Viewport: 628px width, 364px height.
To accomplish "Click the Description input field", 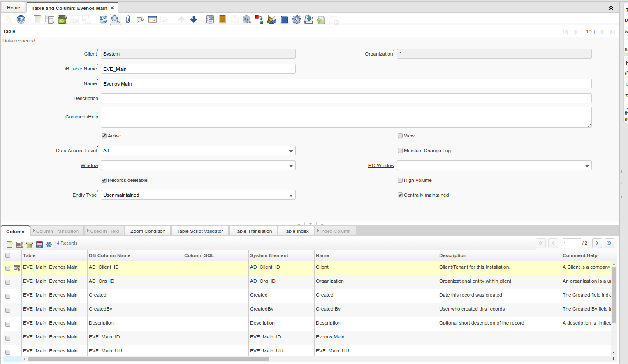I will [x=346, y=98].
